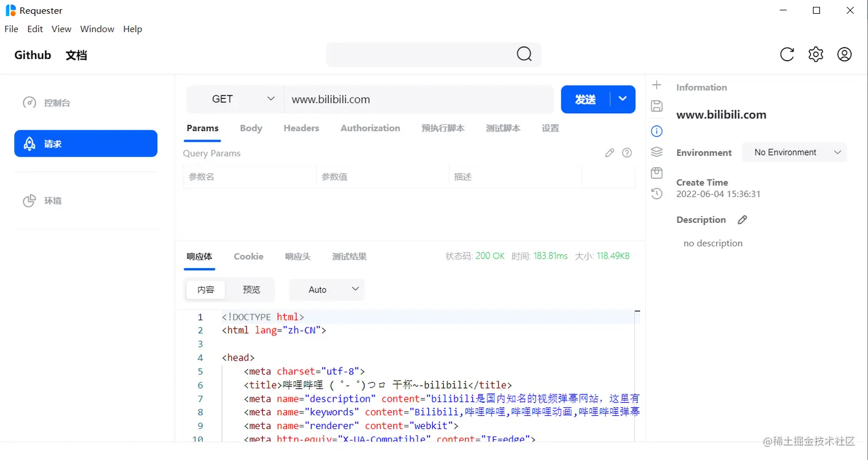Switch to the Authorization tab
The width and height of the screenshot is (868, 460).
coord(370,128)
